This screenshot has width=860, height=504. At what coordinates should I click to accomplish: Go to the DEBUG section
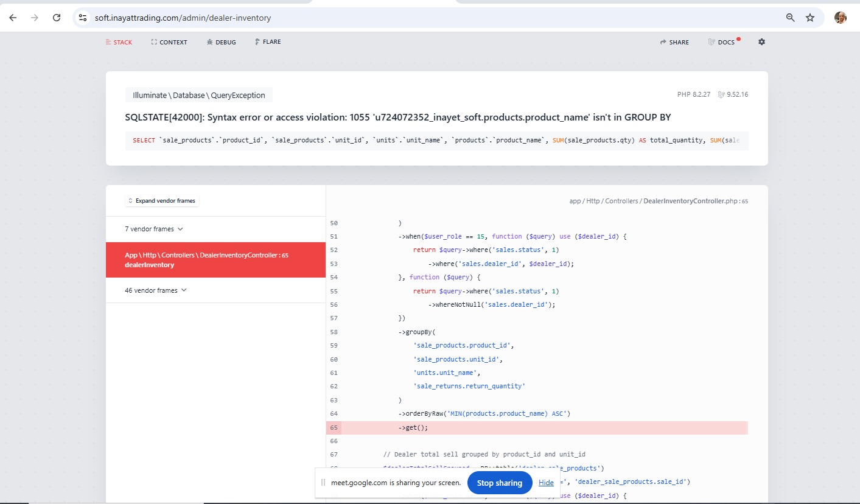221,42
